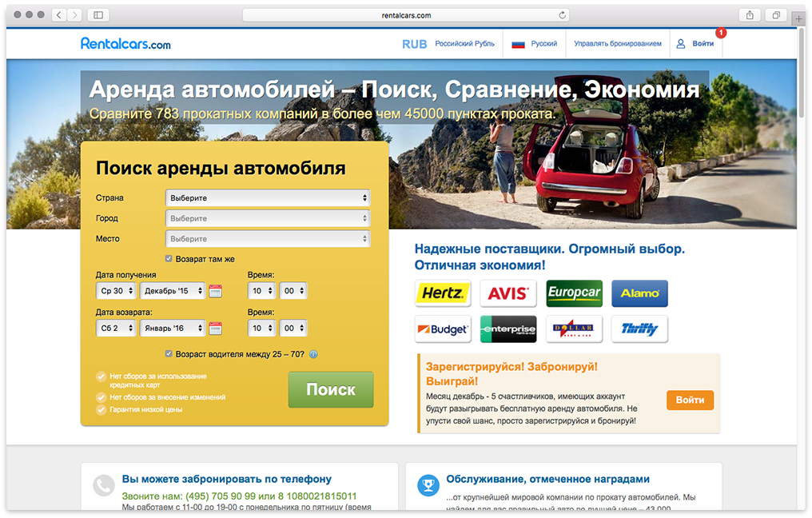Click the Thrifty supplier logo
Image resolution: width=812 pixels, height=518 pixels.
[639, 329]
